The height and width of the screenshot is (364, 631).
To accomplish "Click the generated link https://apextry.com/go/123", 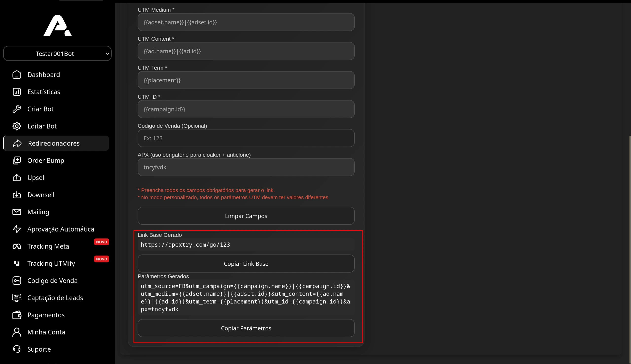I will tap(185, 245).
